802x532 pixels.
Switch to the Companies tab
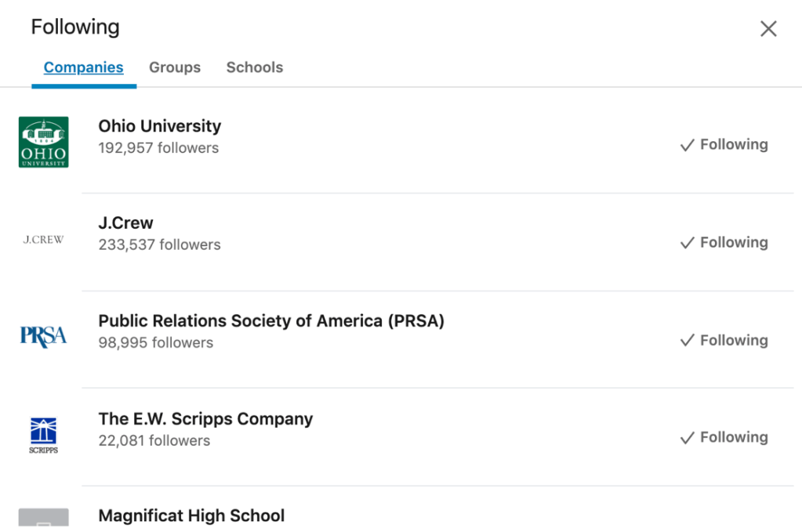point(83,67)
